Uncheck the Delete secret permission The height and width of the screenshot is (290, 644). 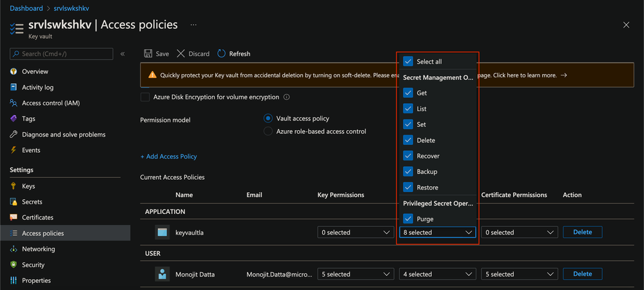coord(408,140)
